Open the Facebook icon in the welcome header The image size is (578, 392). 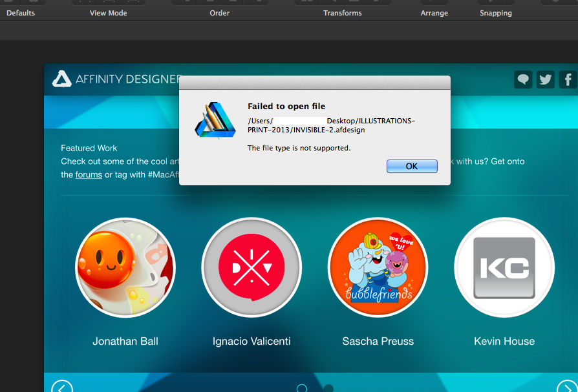click(568, 79)
